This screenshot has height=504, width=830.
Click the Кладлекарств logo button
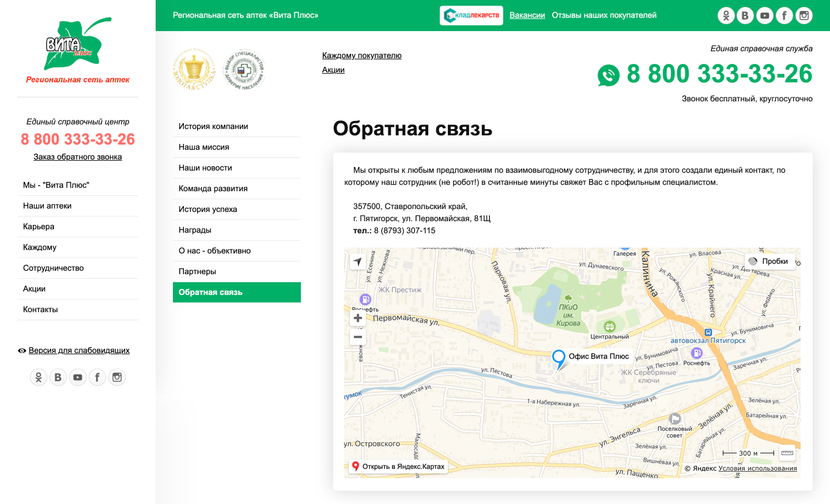471,16
